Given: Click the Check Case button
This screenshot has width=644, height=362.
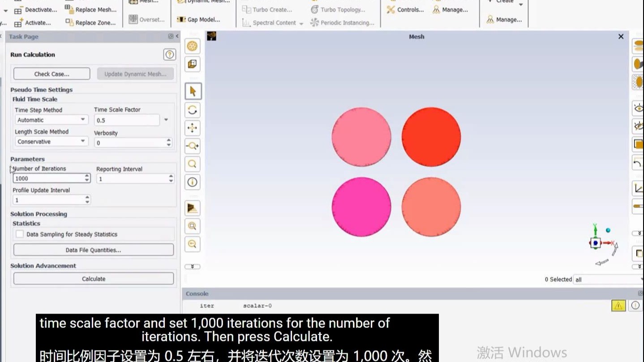Looking at the screenshot, I should 52,74.
